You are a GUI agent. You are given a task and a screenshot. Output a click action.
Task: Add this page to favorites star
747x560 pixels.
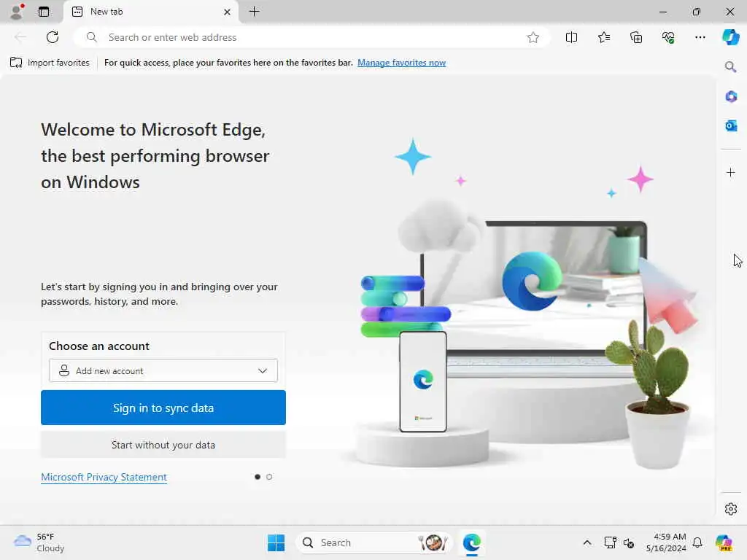[x=533, y=37]
